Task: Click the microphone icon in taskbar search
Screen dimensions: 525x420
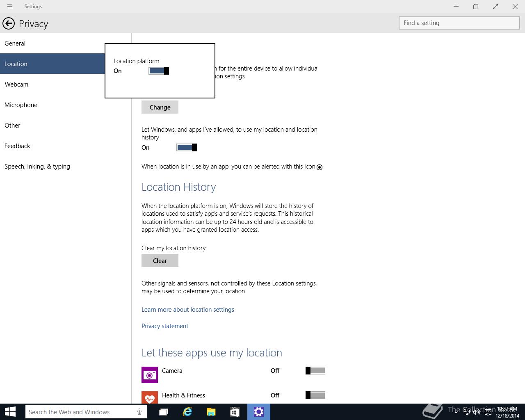Action: pos(139,412)
